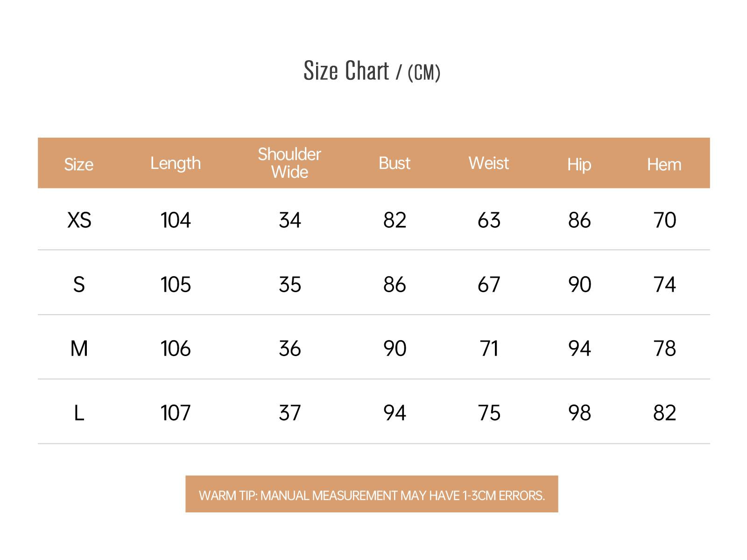Select the XS size row label
Screen dimensions: 747x560
pos(79,220)
